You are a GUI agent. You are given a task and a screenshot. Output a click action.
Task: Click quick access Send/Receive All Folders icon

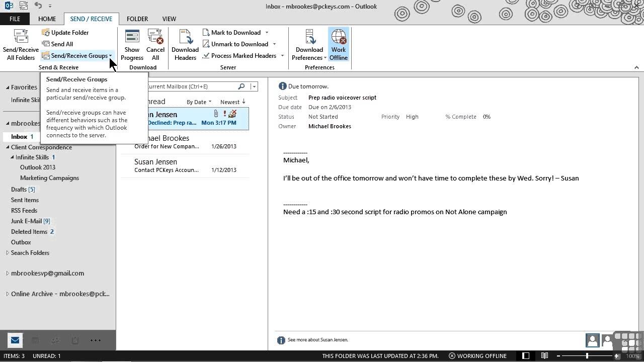[x=24, y=6]
